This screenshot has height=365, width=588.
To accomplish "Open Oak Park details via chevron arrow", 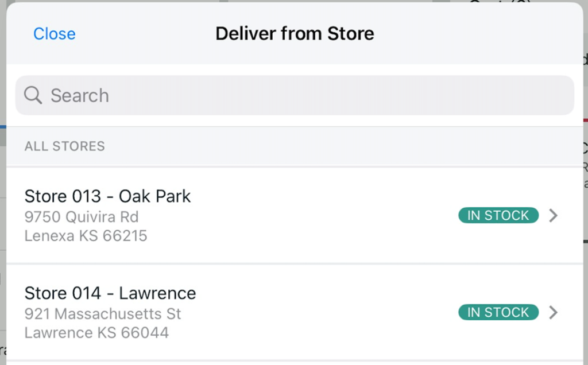I will point(553,215).
